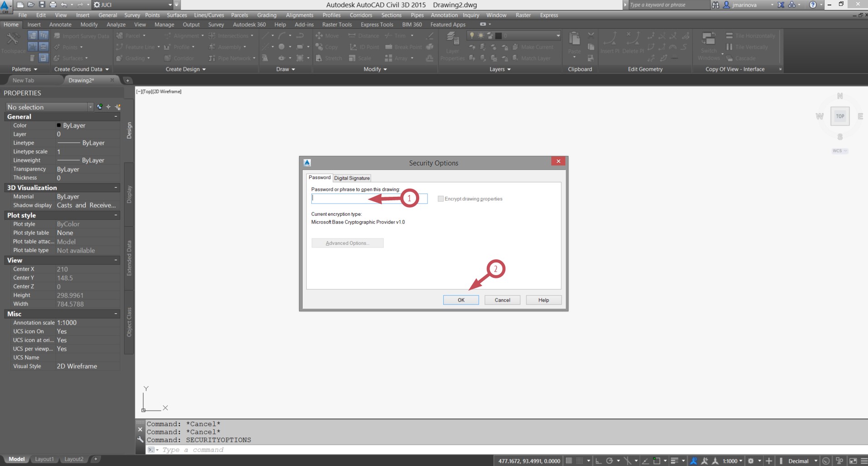This screenshot has height=466, width=868.
Task: Close the command line with the X icon
Action: 140,429
